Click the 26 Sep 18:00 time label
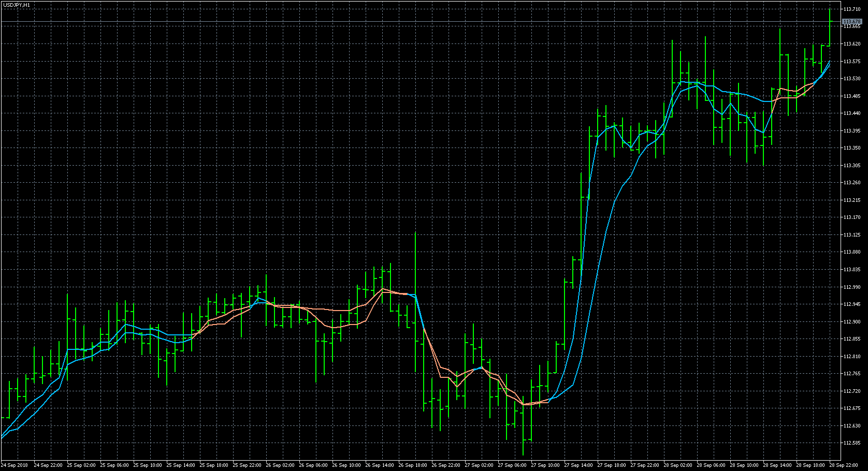Viewport: 868px width, 471px height. point(413,465)
